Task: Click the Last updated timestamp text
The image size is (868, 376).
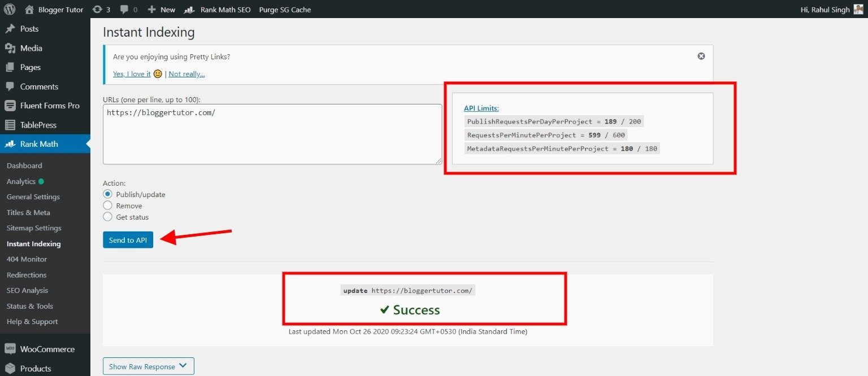Action: point(408,331)
